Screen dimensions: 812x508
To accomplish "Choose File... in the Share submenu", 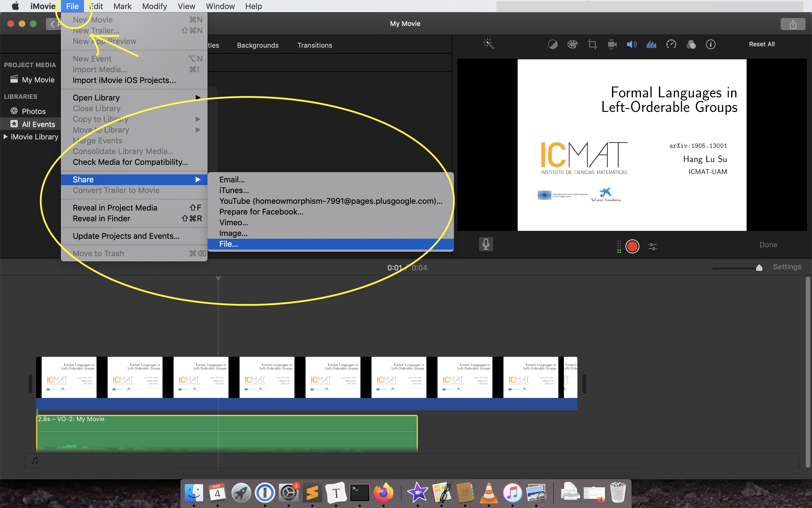I will point(330,244).
